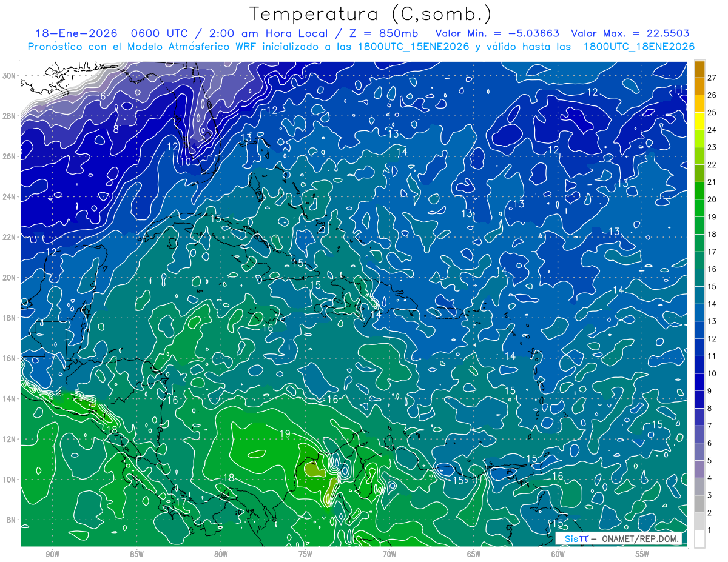
Task: Click color bar label "1"
Action: pyautogui.click(x=710, y=530)
